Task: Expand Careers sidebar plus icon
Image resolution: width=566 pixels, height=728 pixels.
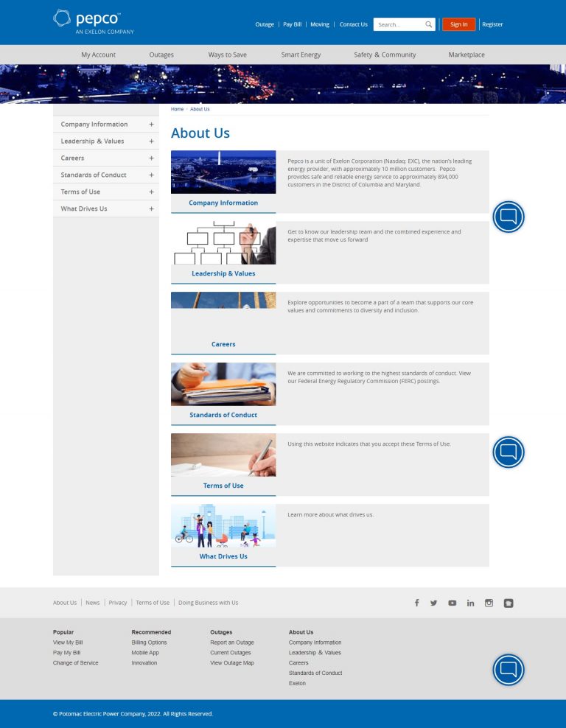Action: coord(151,158)
